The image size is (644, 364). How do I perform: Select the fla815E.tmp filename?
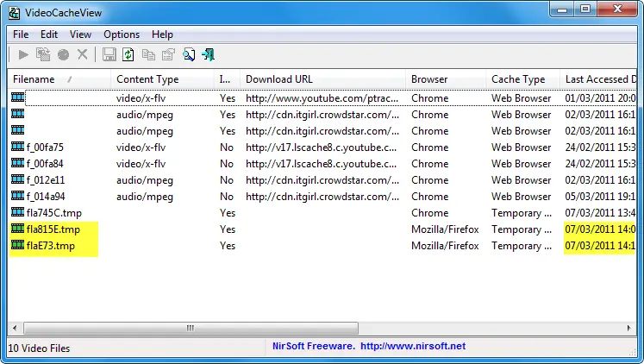53,229
